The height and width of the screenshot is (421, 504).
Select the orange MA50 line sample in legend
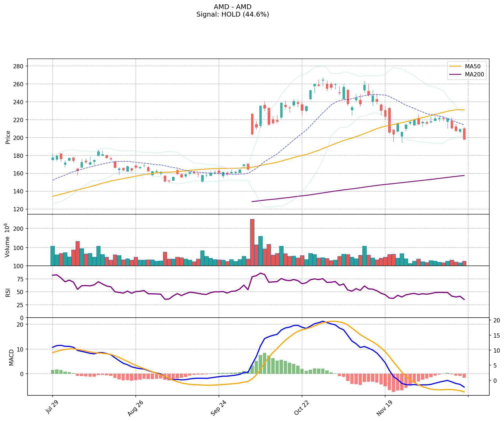pyautogui.click(x=455, y=66)
